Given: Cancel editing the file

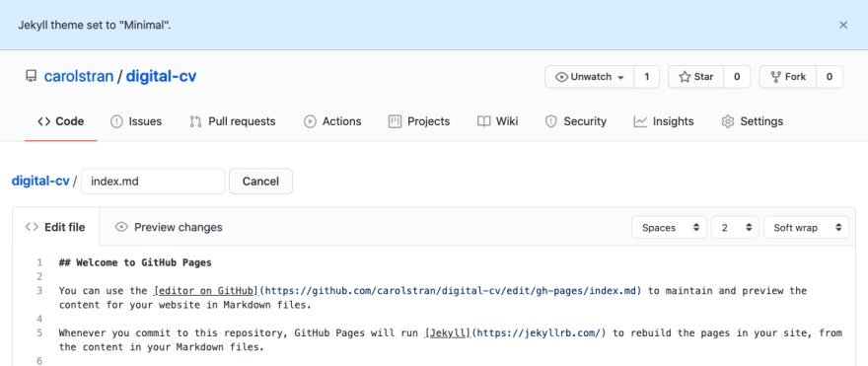Looking at the screenshot, I should (260, 182).
